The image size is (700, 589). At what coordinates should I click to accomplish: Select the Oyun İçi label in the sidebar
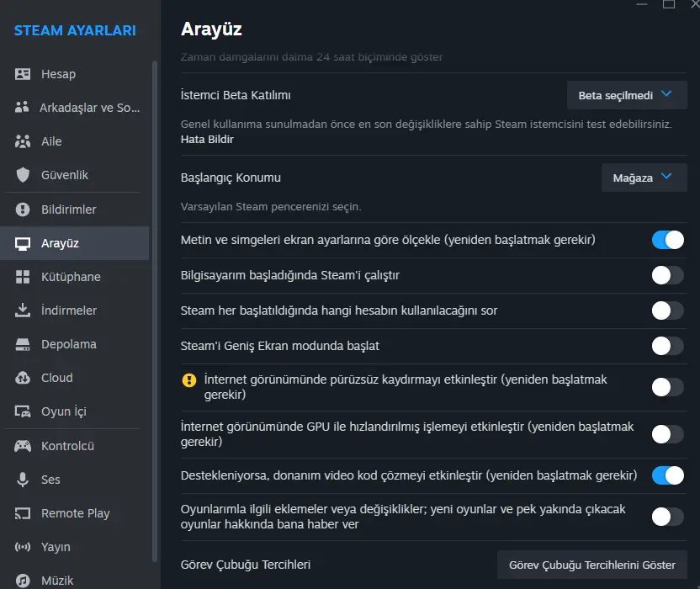[x=63, y=411]
